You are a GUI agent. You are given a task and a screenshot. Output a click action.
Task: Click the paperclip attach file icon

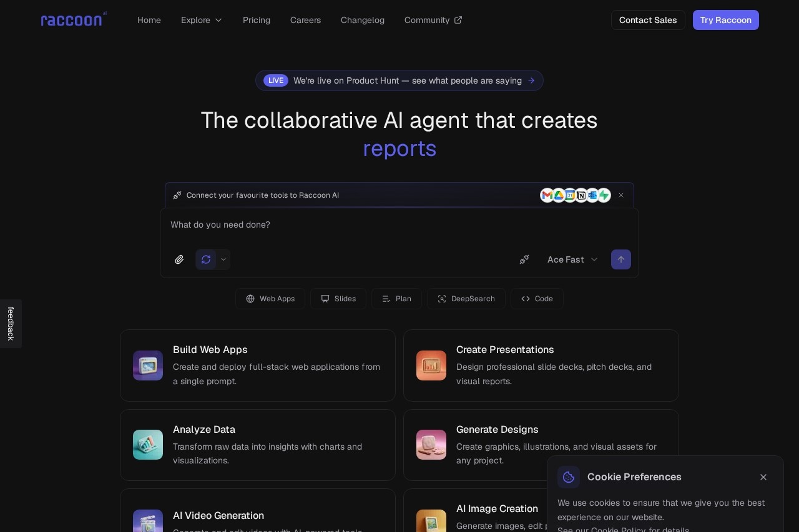[x=179, y=259]
